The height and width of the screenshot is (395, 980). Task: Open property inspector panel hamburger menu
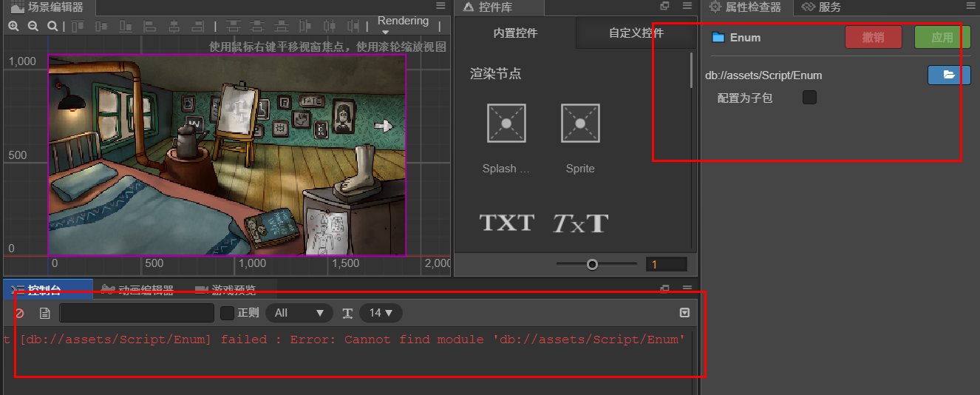click(971, 6)
